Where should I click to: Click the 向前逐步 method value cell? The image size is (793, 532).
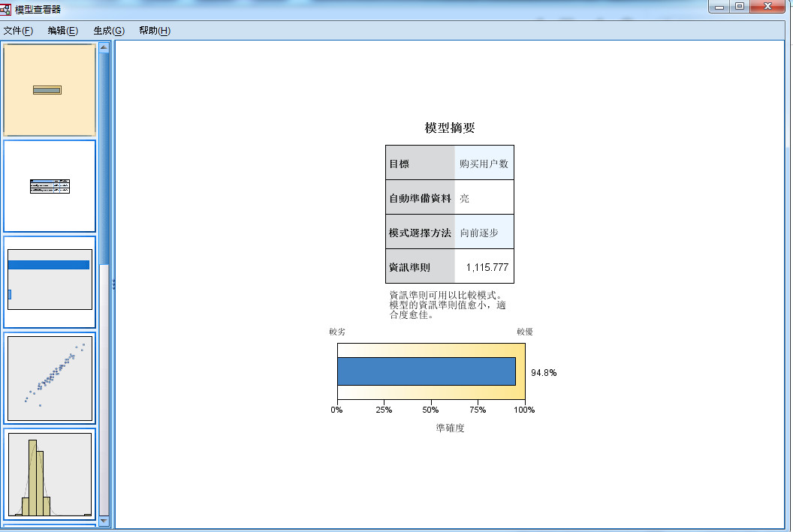pyautogui.click(x=484, y=232)
